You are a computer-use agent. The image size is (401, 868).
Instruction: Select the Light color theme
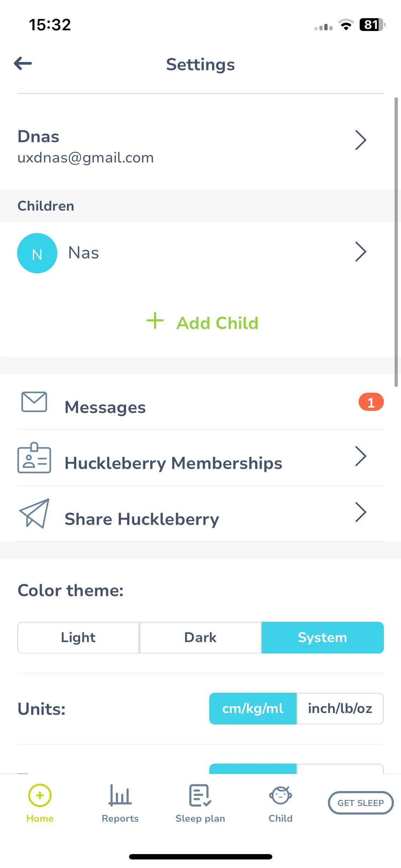(x=78, y=637)
